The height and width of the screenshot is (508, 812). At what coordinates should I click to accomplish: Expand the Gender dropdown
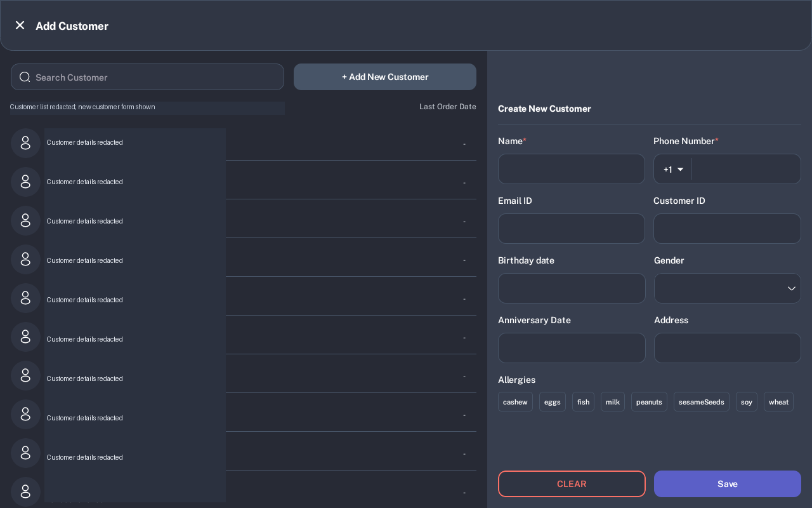[728, 288]
